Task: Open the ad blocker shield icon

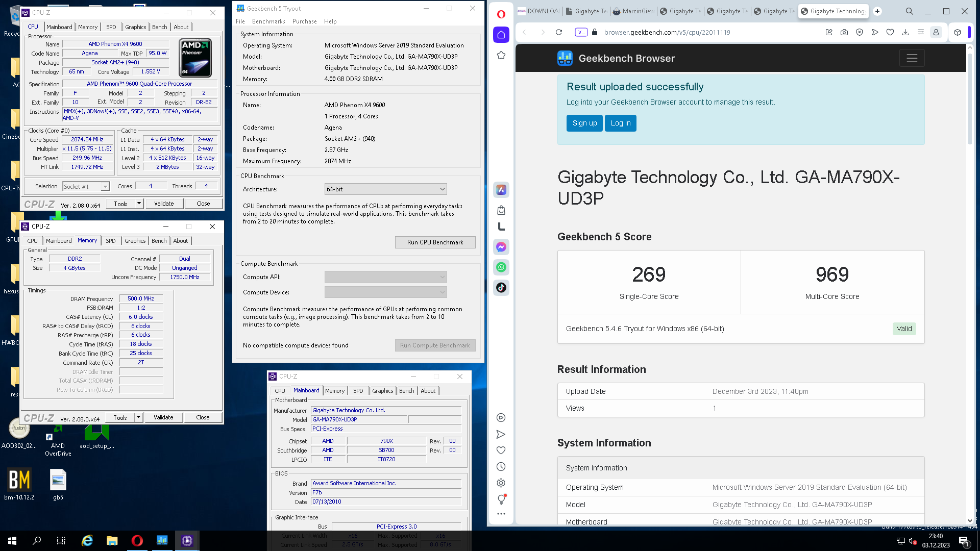Action: tap(860, 32)
